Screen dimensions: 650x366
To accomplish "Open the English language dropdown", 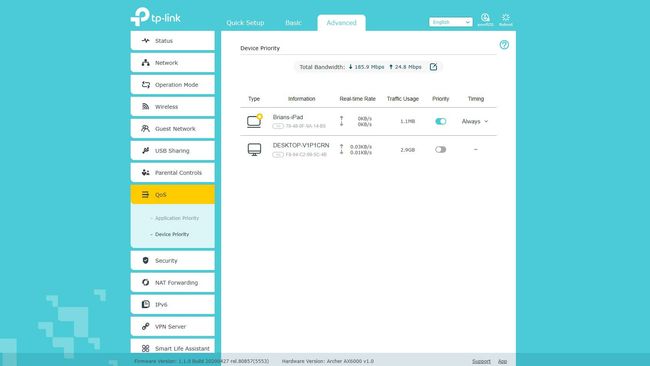I will [451, 22].
